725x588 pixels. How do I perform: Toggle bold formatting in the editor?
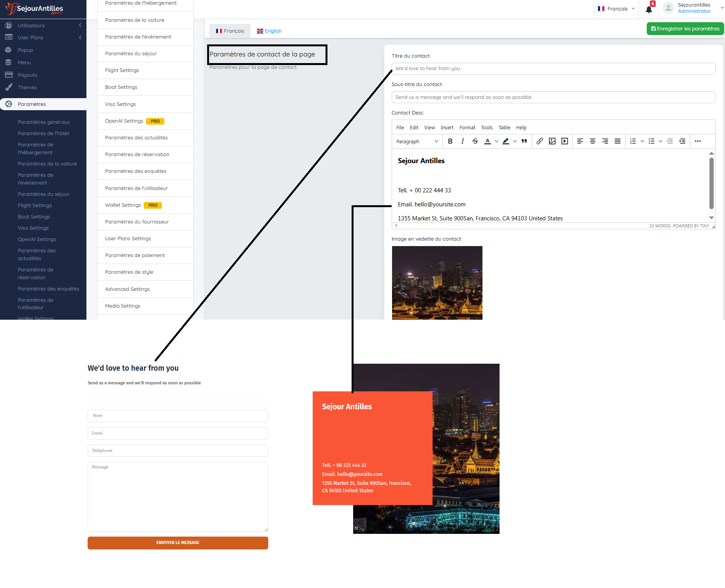pyautogui.click(x=450, y=141)
